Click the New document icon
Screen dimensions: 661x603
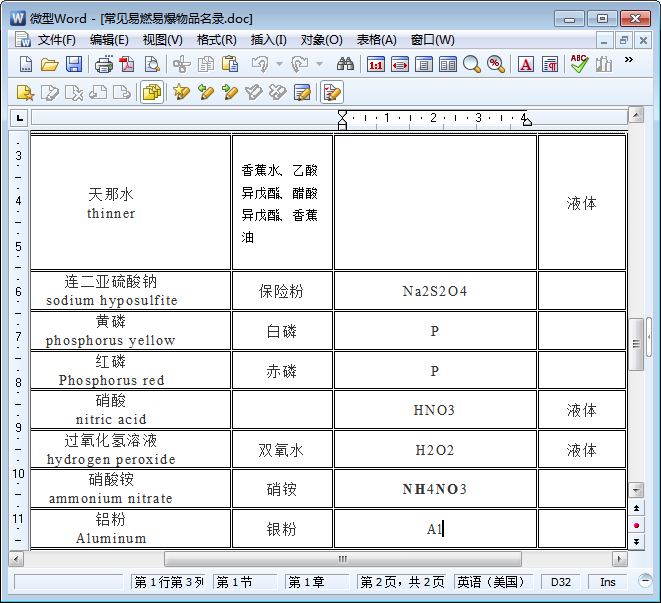click(27, 64)
